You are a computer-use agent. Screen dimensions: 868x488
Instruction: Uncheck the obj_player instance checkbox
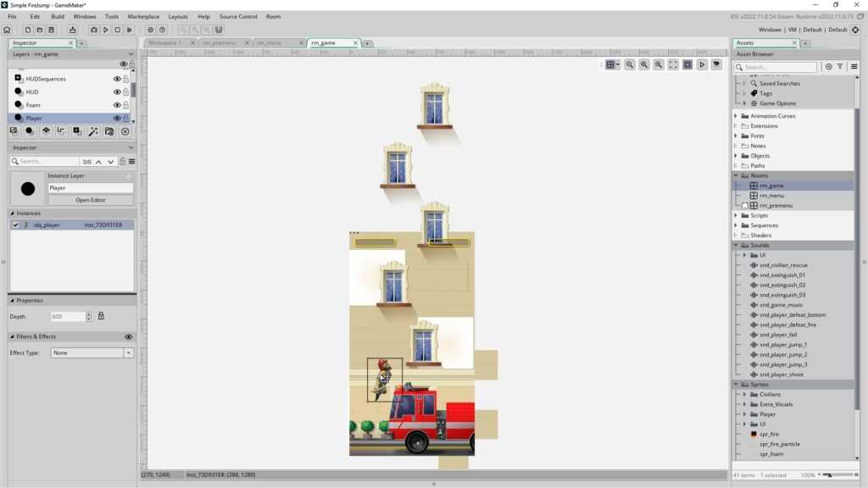[x=15, y=225]
